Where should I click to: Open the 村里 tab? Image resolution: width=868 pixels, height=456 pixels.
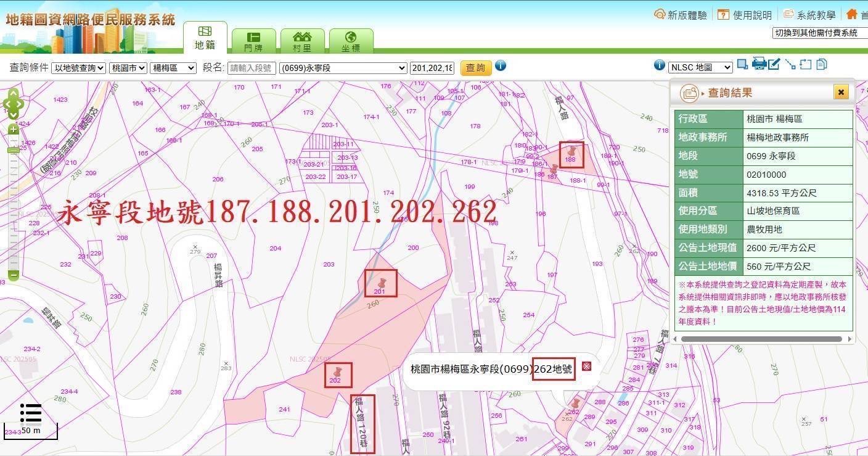pos(302,41)
